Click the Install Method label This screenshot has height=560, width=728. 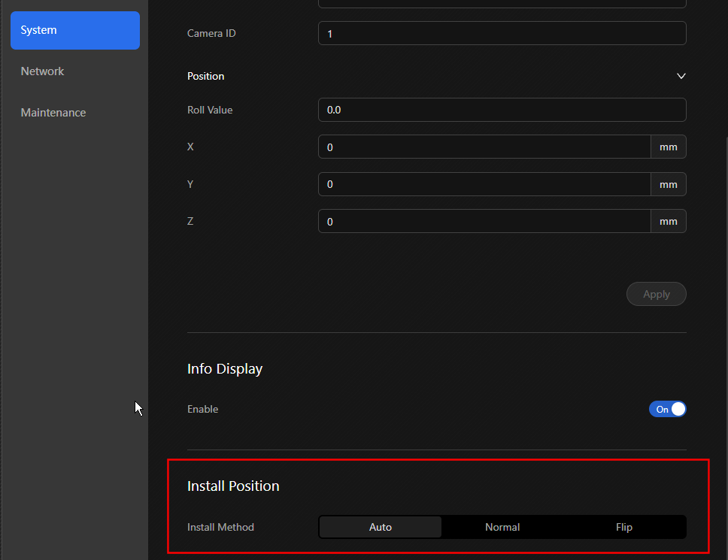[220, 527]
